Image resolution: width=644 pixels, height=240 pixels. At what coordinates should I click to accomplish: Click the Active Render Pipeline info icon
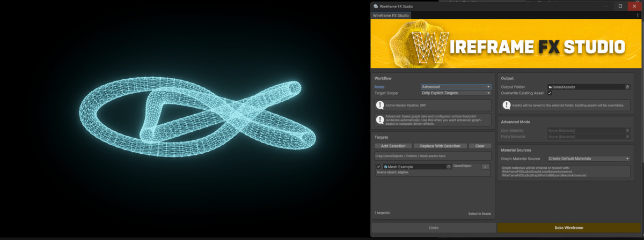tap(380, 105)
